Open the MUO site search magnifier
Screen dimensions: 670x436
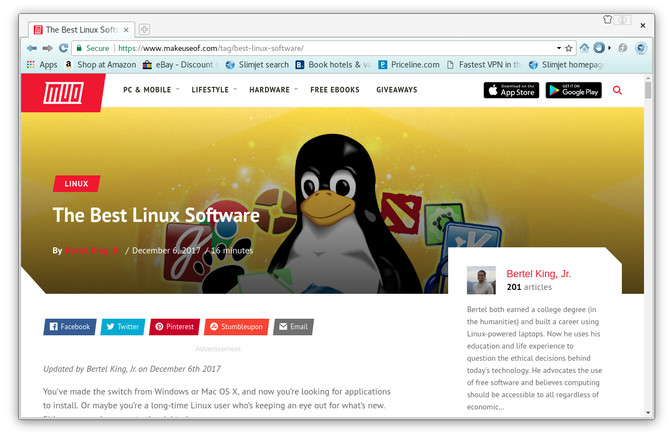tap(617, 90)
